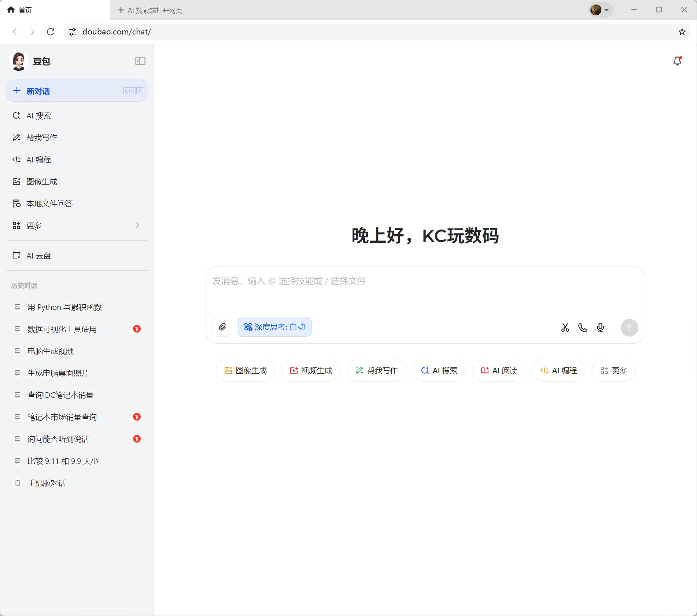Click the Doubao avatar in the sidebar
This screenshot has height=616, width=697.
[x=19, y=61]
